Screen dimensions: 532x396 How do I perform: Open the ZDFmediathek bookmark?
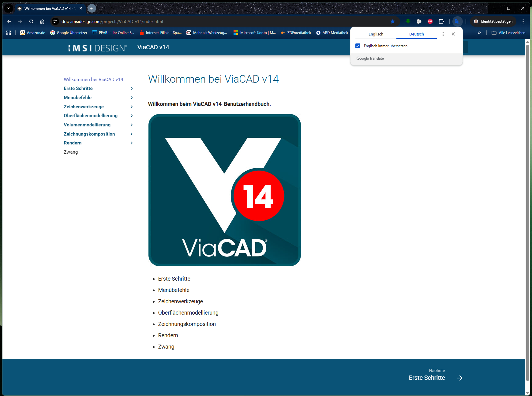coord(296,33)
